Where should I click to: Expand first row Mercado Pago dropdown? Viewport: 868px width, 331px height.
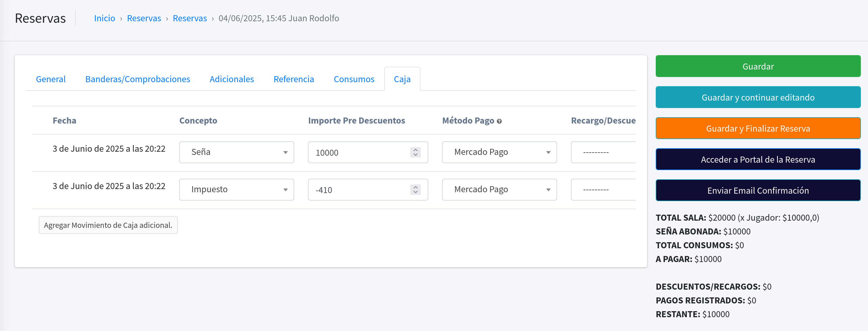pos(499,152)
